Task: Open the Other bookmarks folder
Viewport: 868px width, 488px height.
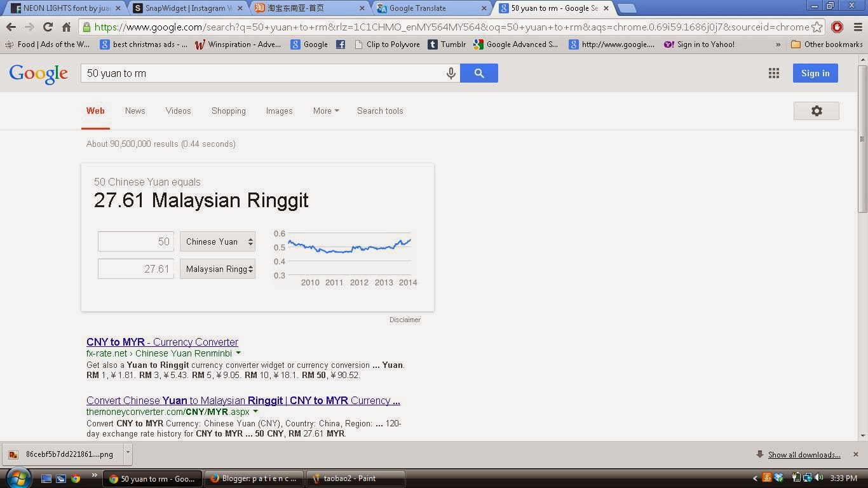Action: click(x=827, y=44)
